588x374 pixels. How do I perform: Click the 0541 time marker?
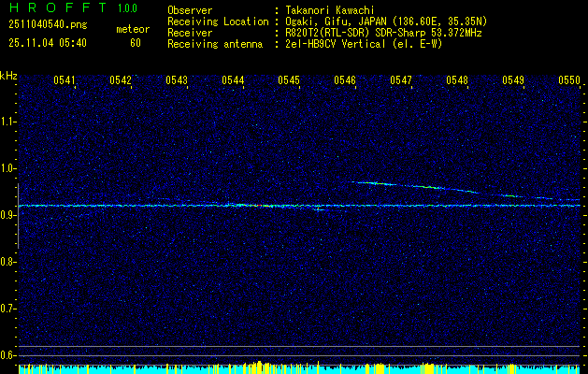click(x=65, y=80)
